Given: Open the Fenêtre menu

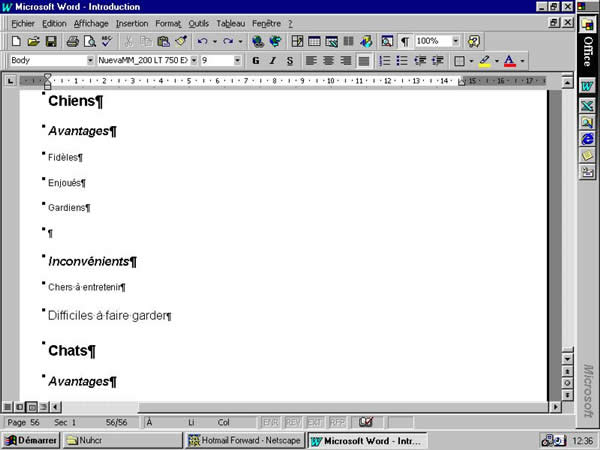Looking at the screenshot, I should [266, 24].
